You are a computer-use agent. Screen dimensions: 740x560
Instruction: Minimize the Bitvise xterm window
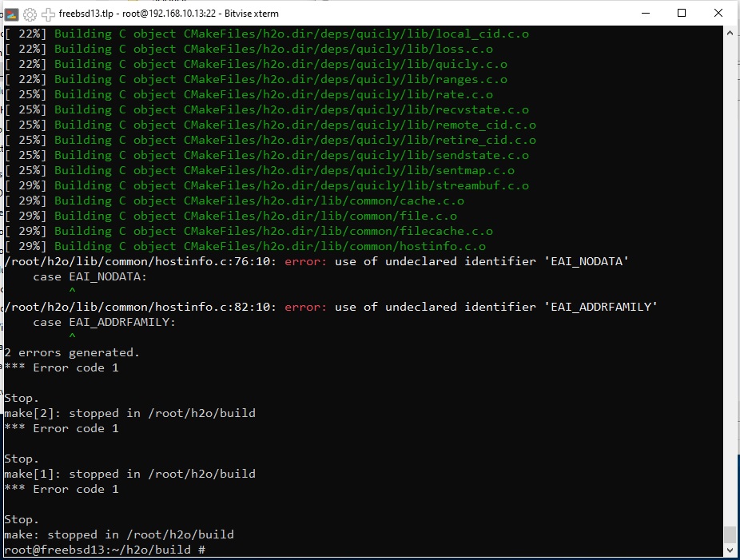(646, 14)
